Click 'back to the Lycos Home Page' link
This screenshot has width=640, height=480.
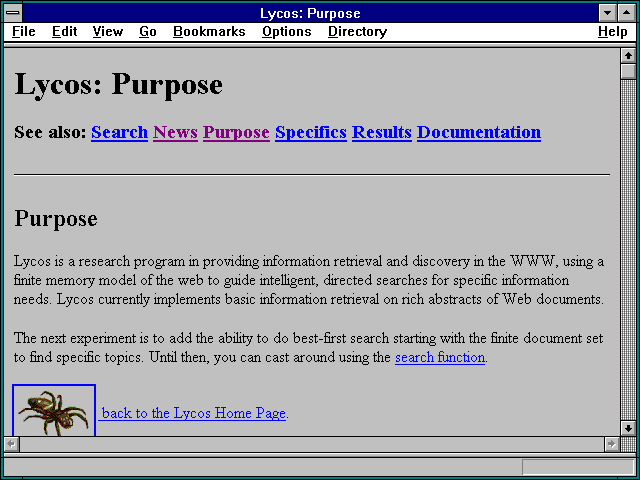(192, 413)
